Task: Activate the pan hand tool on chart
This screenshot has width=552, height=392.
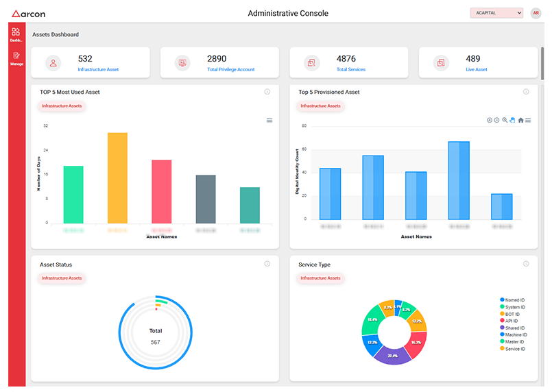Action: pyautogui.click(x=512, y=120)
